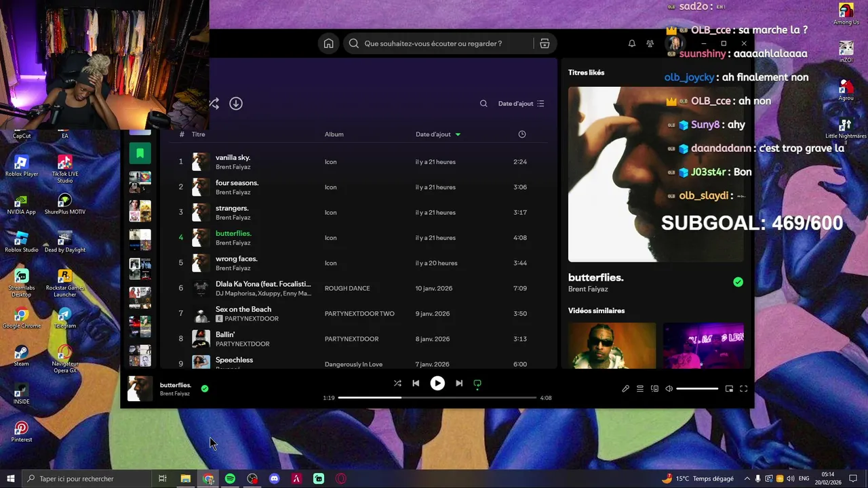
Task: Open the playback queue
Action: pos(639,388)
